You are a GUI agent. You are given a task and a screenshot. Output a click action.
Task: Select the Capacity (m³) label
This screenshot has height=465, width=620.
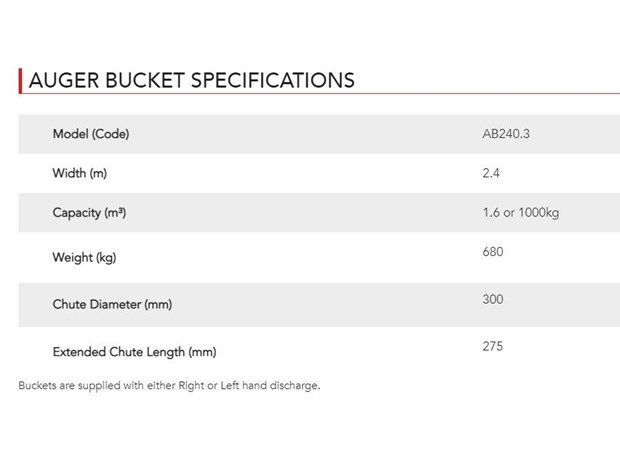click(89, 213)
